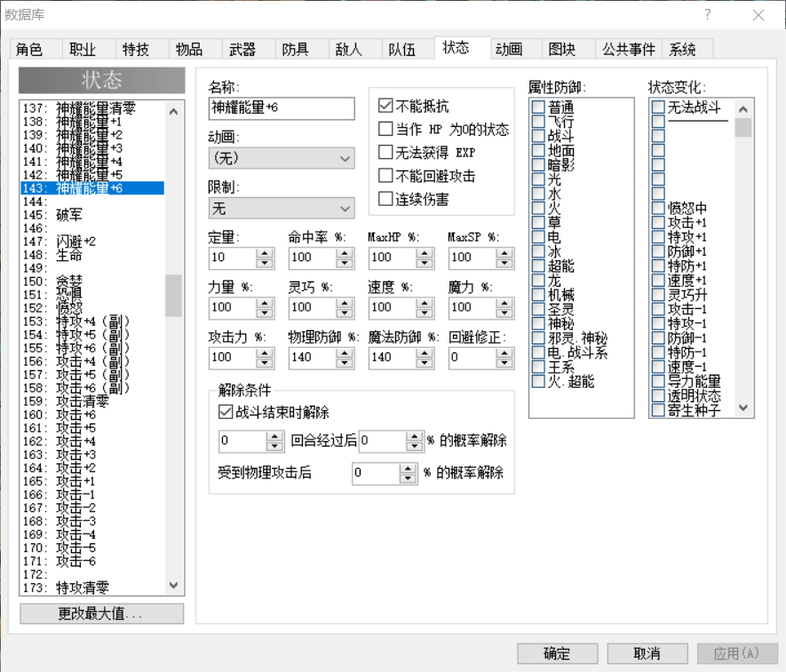Increase the percent chance after 回合经过后
Viewport: 786px width, 672px height.
click(414, 437)
